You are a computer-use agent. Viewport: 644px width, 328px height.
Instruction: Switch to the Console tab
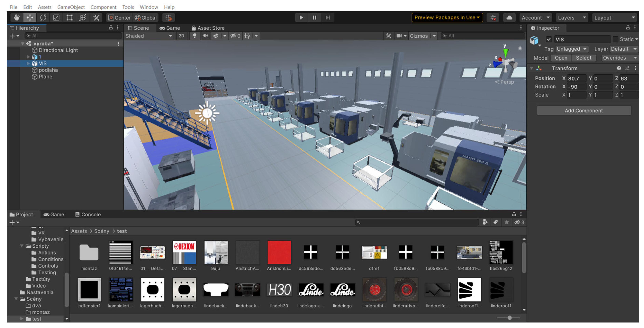coord(88,214)
